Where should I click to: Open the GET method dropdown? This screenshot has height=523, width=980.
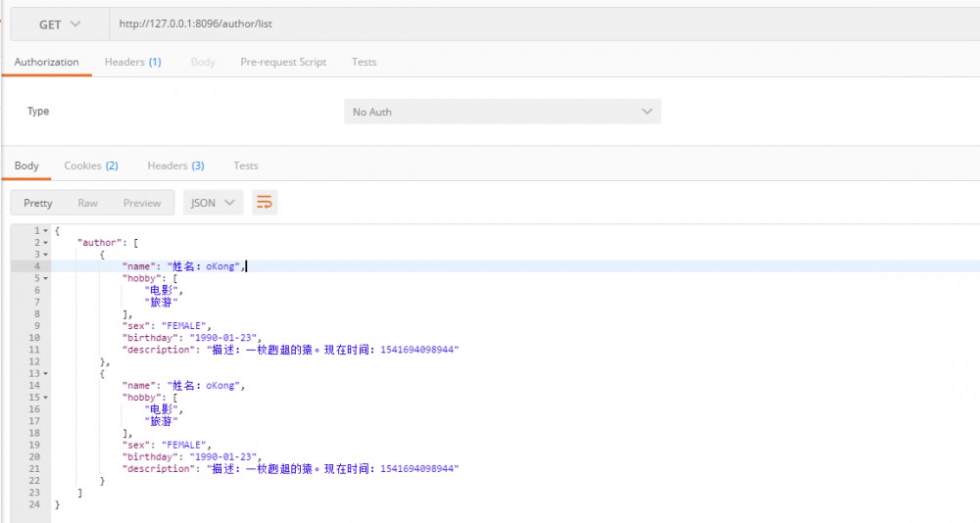click(60, 24)
